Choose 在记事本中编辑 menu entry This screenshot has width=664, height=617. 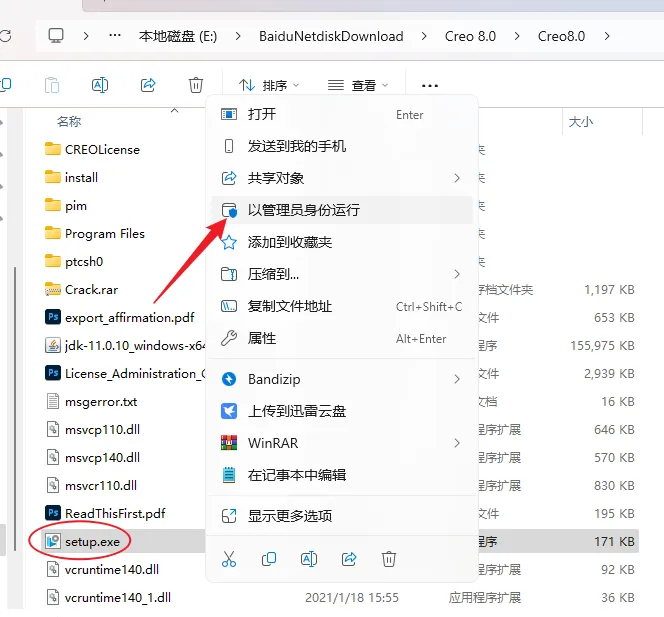coord(342,475)
